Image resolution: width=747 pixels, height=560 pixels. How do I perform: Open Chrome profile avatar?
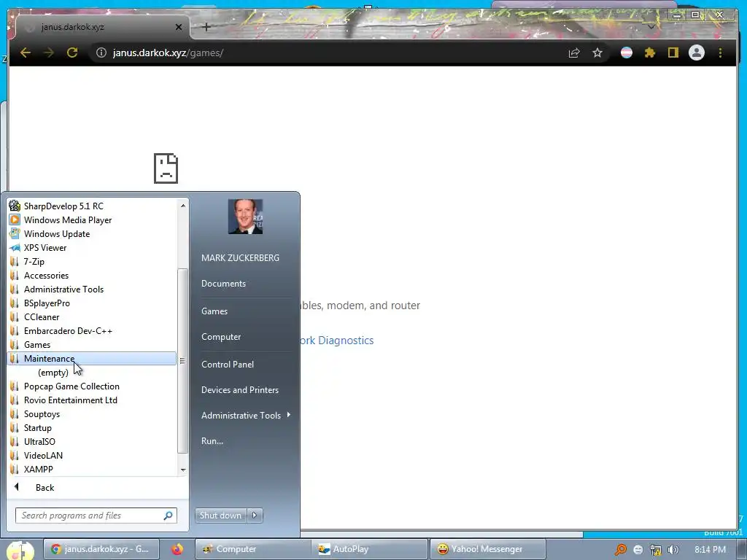pyautogui.click(x=697, y=52)
